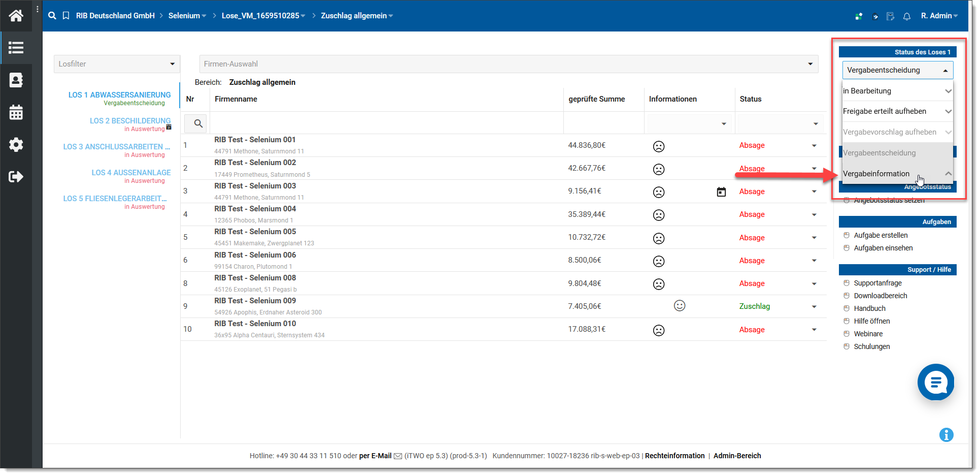Image resolution: width=980 pixels, height=476 pixels.
Task: Select LOS 5 FLIESENLEGERARBEIT
Action: pyautogui.click(x=115, y=199)
